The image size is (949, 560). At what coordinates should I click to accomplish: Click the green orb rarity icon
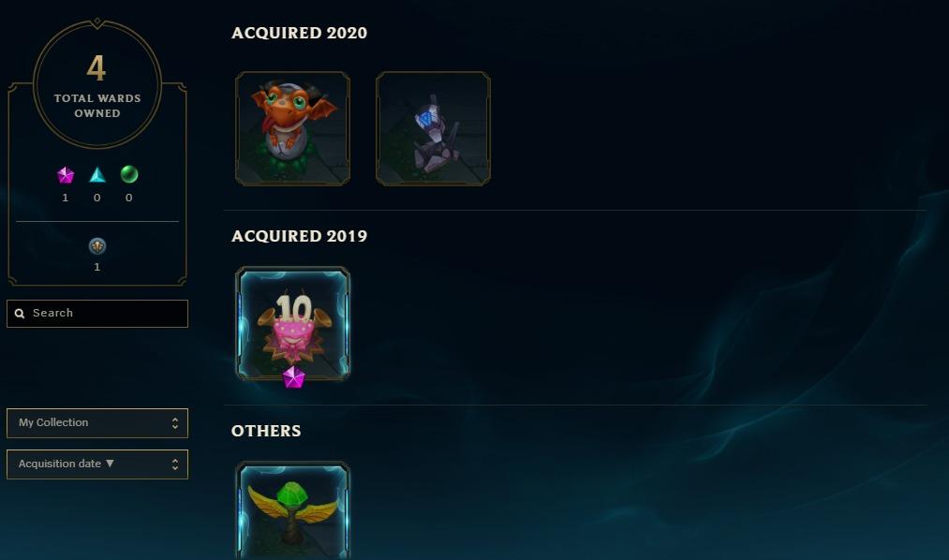pos(129,175)
